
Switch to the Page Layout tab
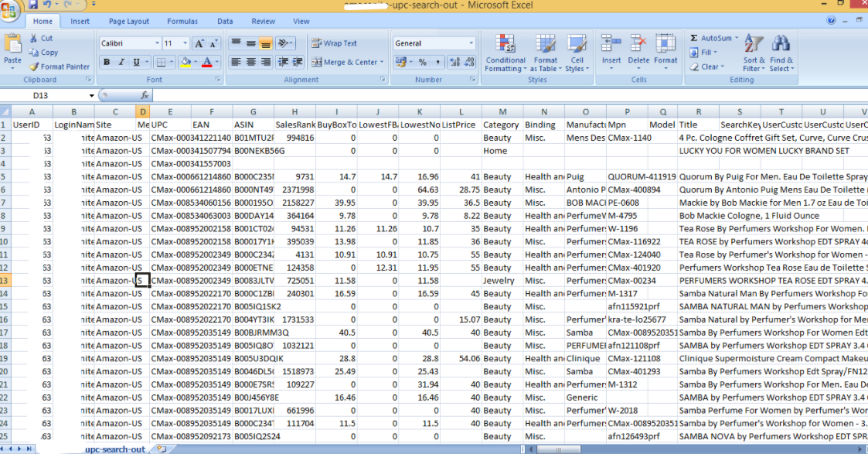(129, 22)
